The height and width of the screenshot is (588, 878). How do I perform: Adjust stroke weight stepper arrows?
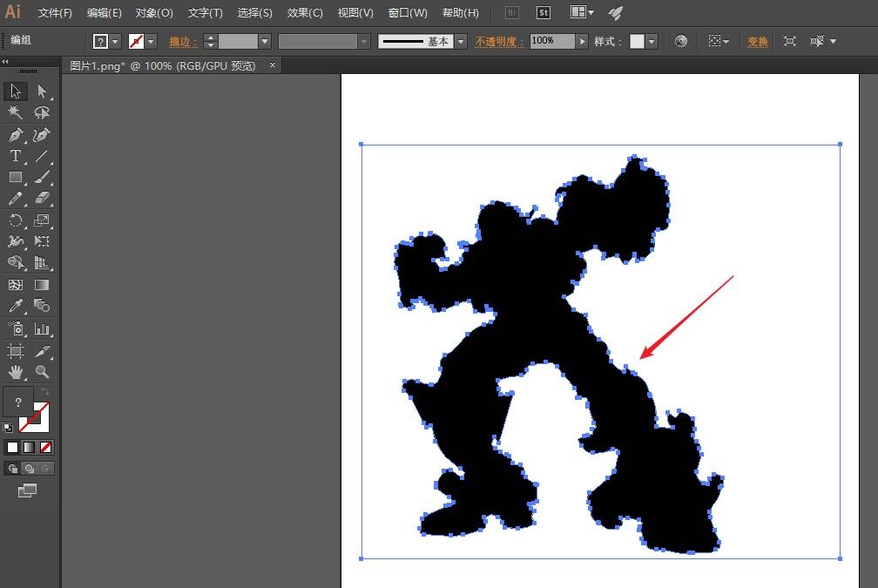click(210, 42)
